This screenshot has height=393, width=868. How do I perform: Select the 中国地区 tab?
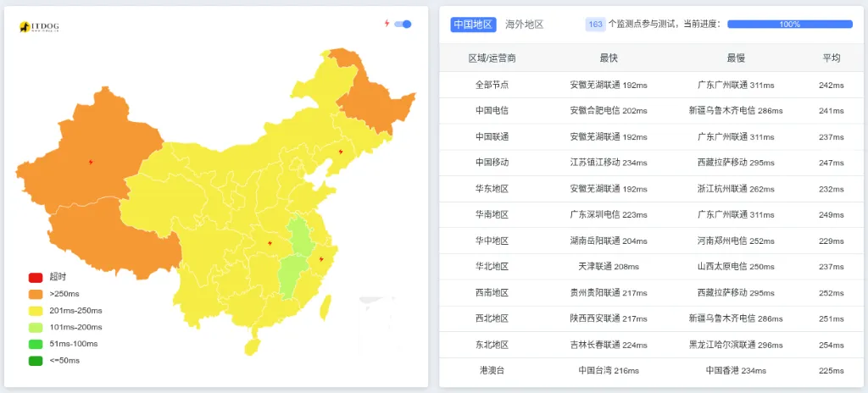pyautogui.click(x=473, y=25)
